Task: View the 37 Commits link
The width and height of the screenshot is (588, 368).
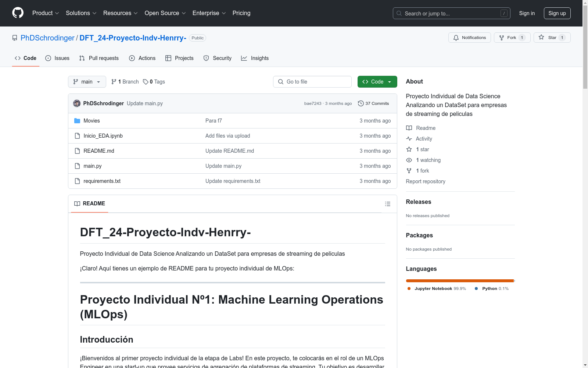Action: pyautogui.click(x=373, y=103)
